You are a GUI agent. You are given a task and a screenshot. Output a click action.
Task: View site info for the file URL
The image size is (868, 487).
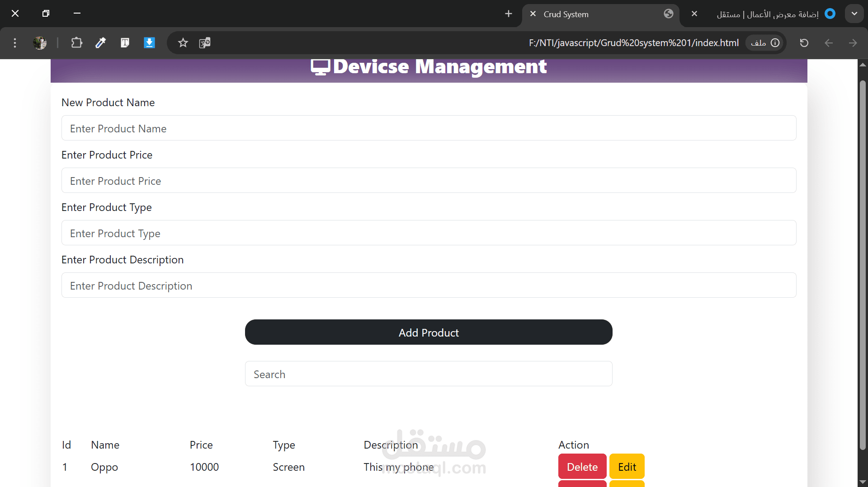(x=765, y=43)
